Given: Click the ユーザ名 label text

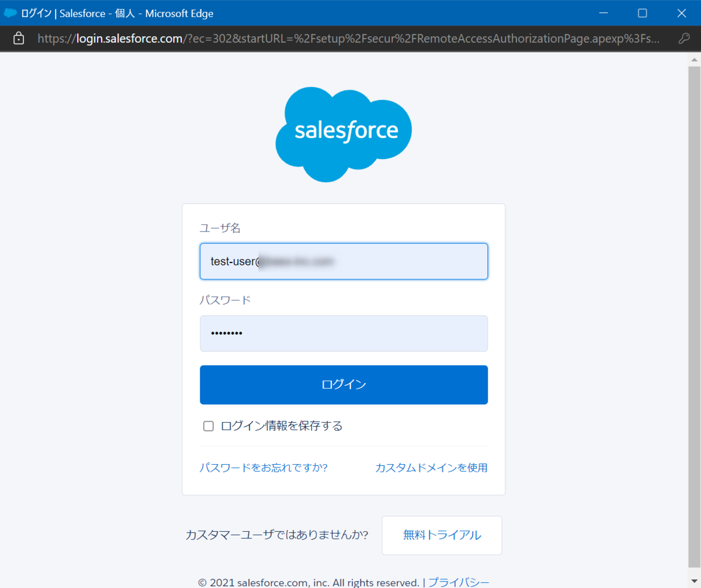Looking at the screenshot, I should tap(220, 228).
